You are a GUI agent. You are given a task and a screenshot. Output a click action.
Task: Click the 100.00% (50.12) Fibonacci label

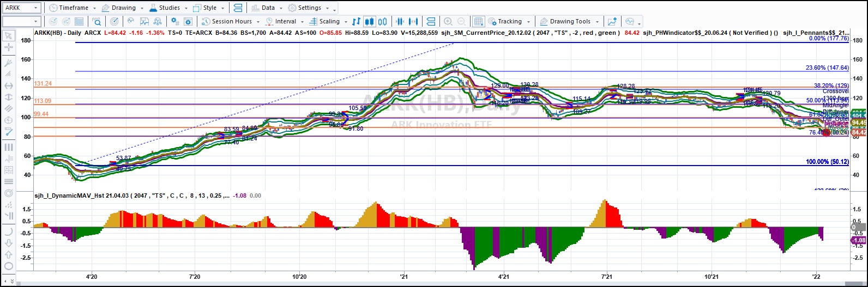tap(827, 162)
